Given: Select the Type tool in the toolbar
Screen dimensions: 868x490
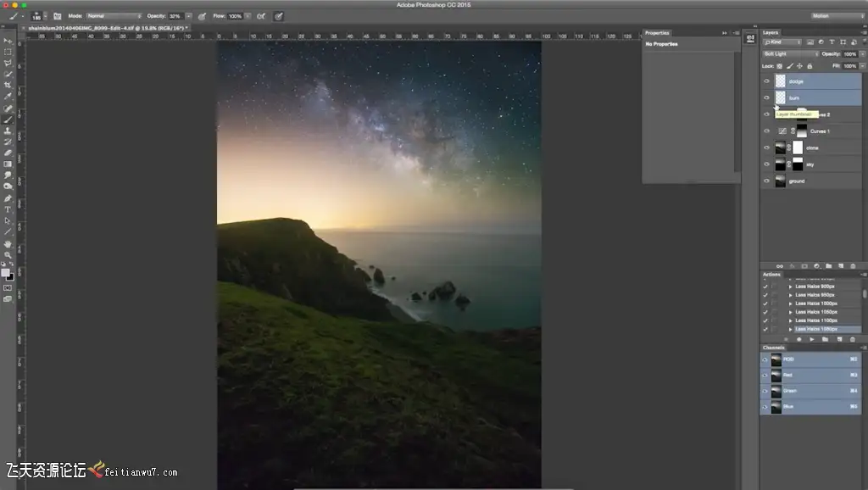Looking at the screenshot, I should pyautogui.click(x=8, y=209).
